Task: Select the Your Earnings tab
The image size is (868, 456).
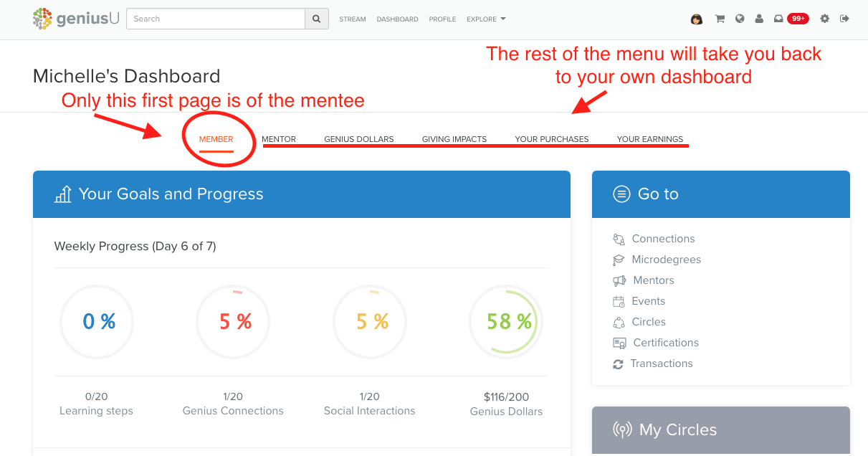Action: click(x=649, y=139)
